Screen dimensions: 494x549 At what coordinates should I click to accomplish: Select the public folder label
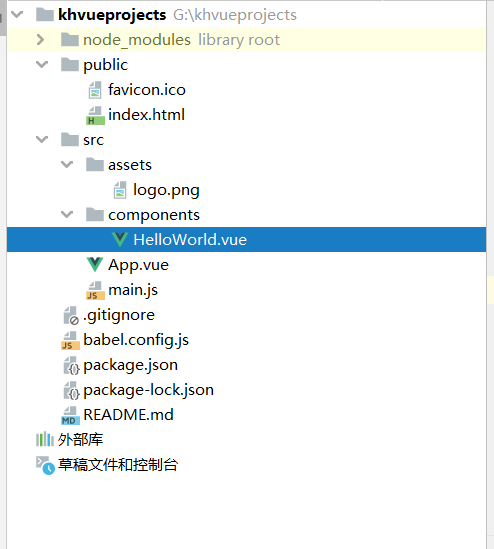[105, 65]
